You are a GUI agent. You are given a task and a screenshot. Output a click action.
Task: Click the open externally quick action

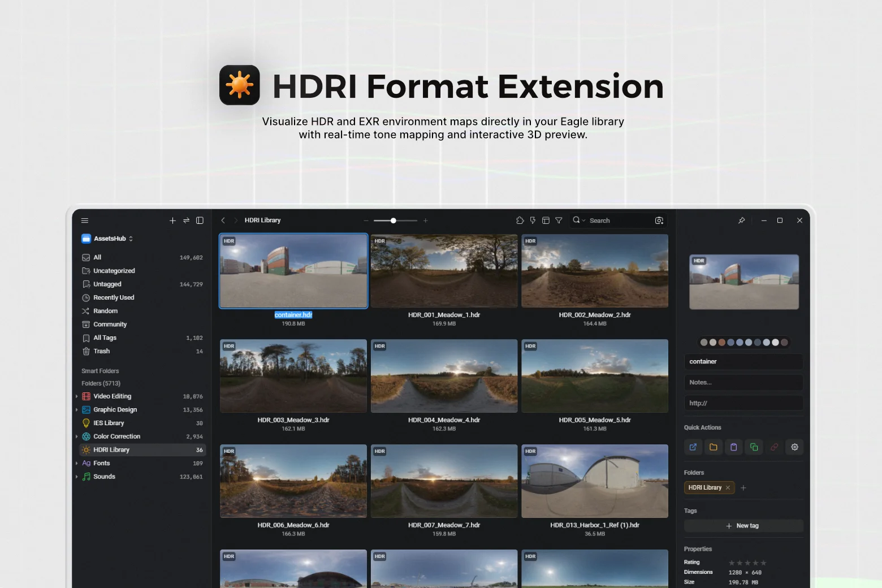(693, 447)
